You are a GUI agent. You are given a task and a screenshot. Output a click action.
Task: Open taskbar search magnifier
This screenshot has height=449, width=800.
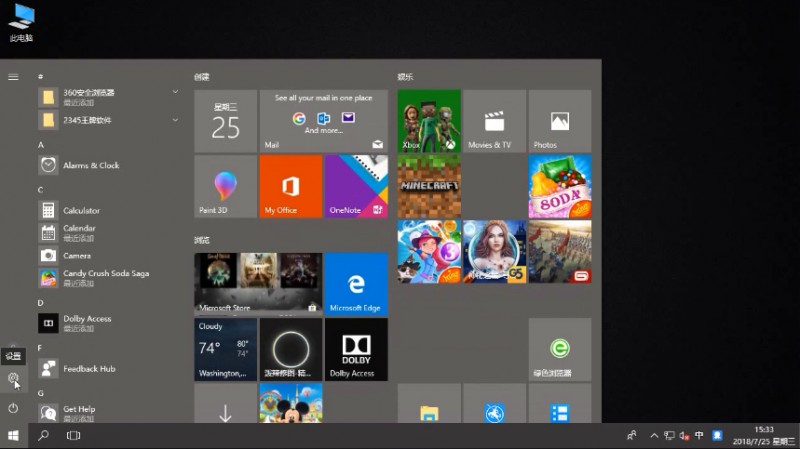(43, 436)
